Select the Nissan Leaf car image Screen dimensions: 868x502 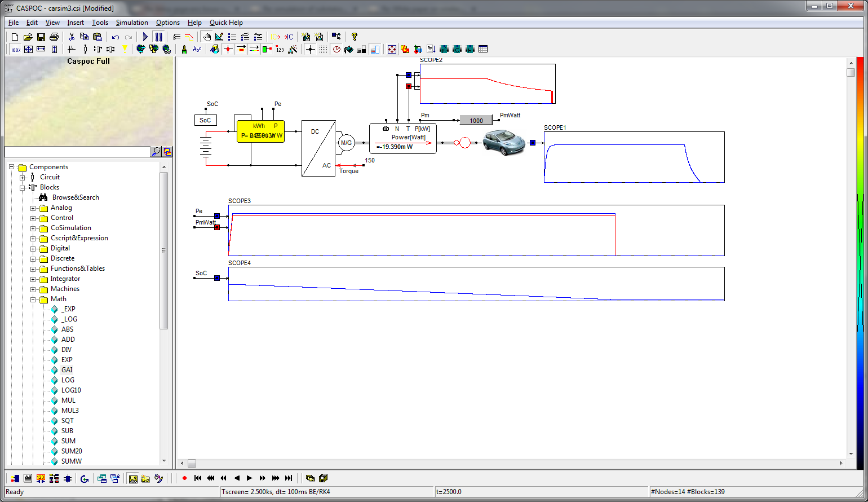(504, 143)
